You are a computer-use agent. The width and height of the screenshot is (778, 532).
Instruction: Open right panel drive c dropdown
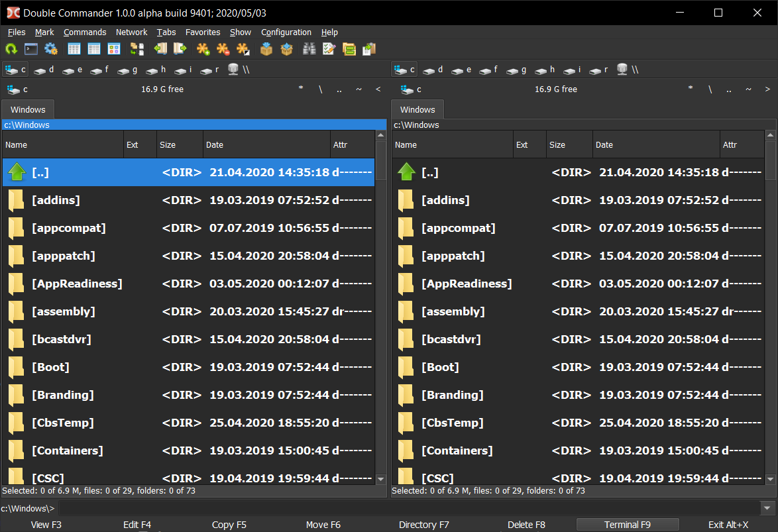pos(411,89)
